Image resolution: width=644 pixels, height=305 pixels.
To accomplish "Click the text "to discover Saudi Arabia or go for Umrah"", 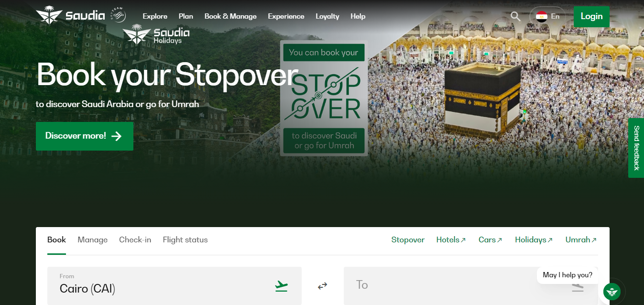I will click(117, 104).
